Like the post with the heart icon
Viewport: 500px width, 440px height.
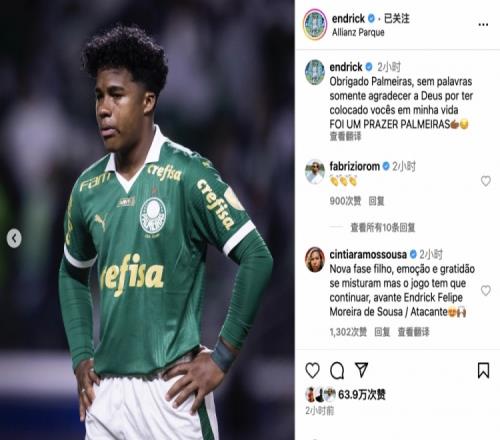(312, 370)
